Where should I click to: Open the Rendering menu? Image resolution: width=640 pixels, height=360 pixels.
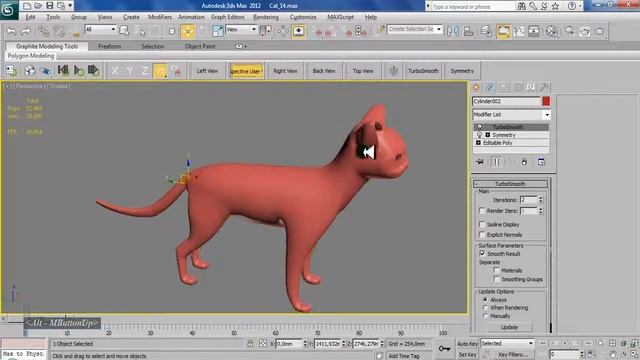click(266, 17)
